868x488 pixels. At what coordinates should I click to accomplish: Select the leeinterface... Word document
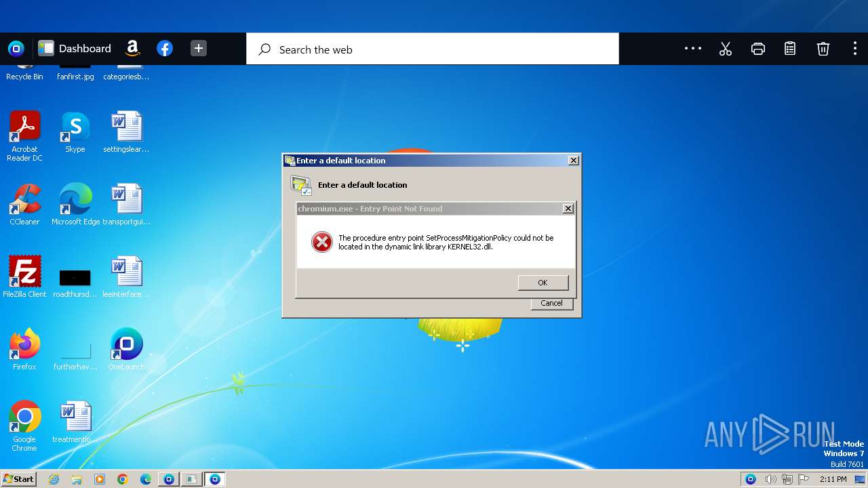coord(126,277)
